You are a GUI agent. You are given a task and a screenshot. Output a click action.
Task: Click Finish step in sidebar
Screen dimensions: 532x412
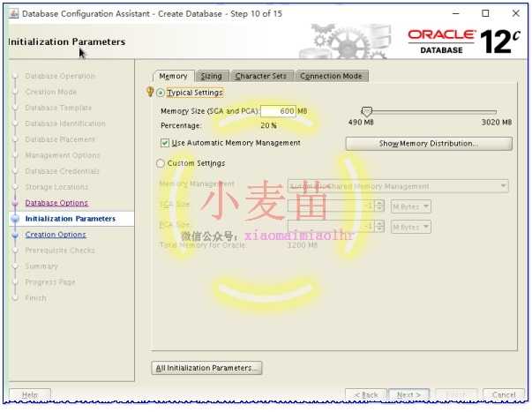[x=35, y=298]
